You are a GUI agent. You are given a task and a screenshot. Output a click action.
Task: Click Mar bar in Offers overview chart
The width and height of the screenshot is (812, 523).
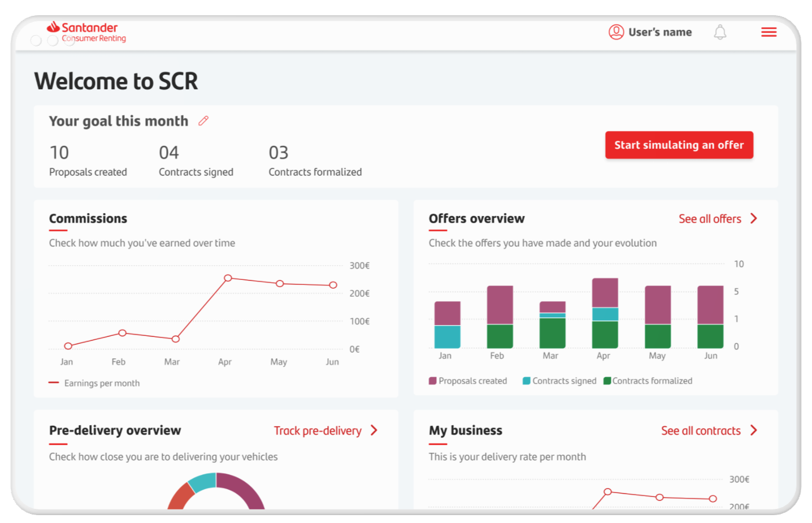click(553, 325)
